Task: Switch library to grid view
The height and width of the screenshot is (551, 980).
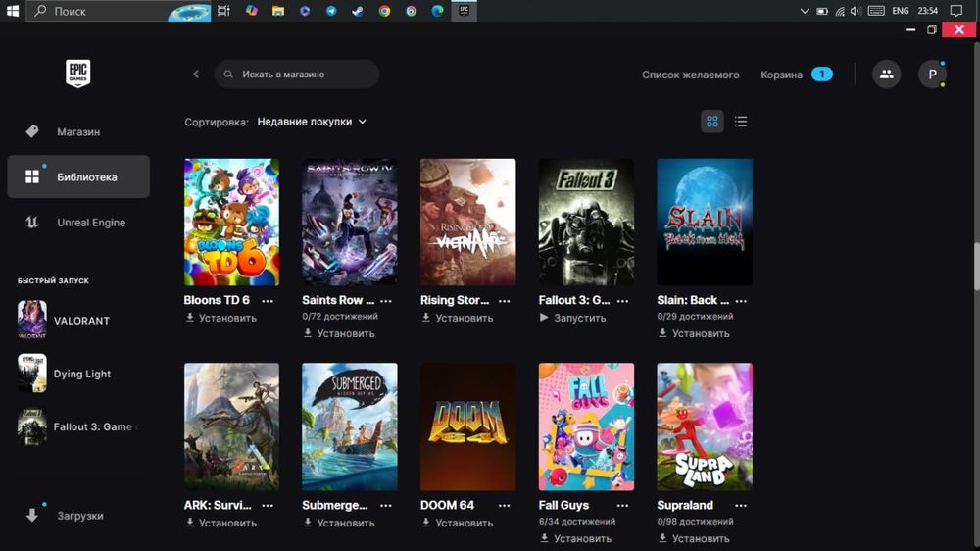Action: click(711, 122)
